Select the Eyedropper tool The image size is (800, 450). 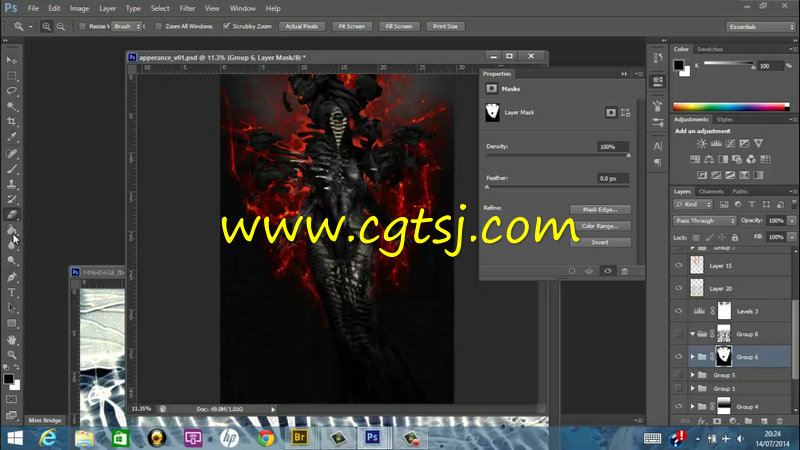click(x=11, y=137)
